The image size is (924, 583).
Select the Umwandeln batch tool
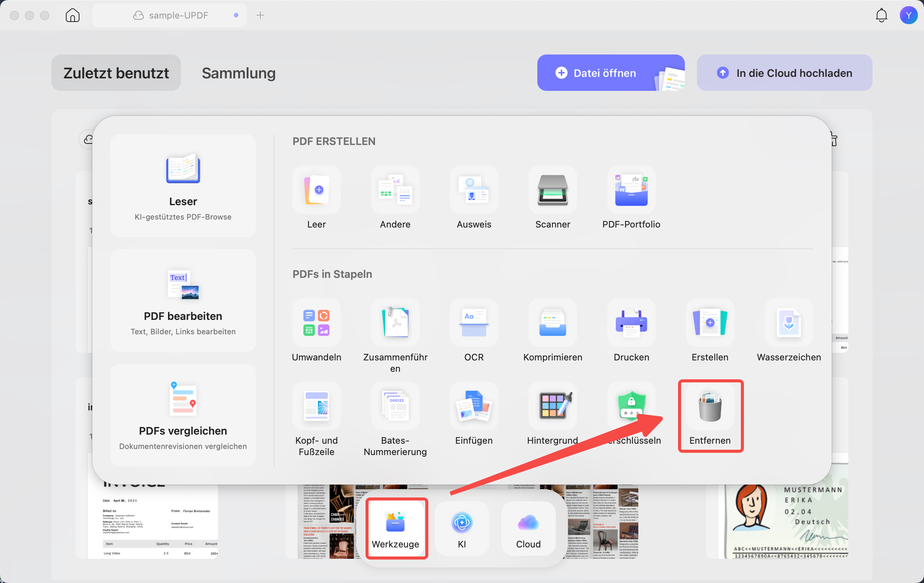click(317, 323)
